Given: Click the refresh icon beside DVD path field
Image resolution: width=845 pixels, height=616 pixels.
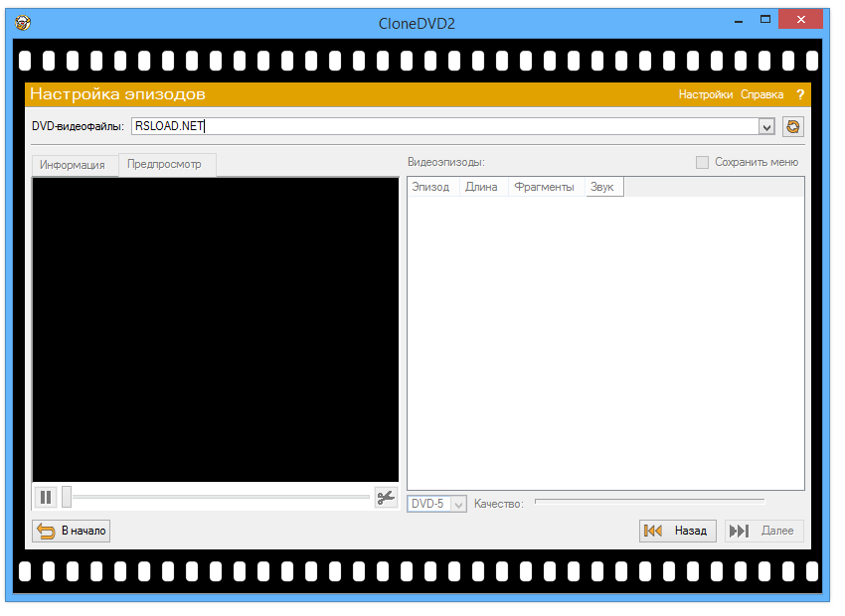Looking at the screenshot, I should (792, 126).
